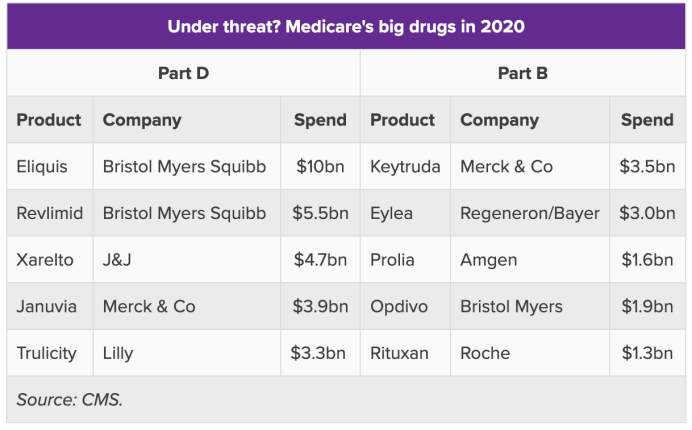This screenshot has height=430, width=692.
Task: Click the Januvia product cell
Action: (47, 307)
